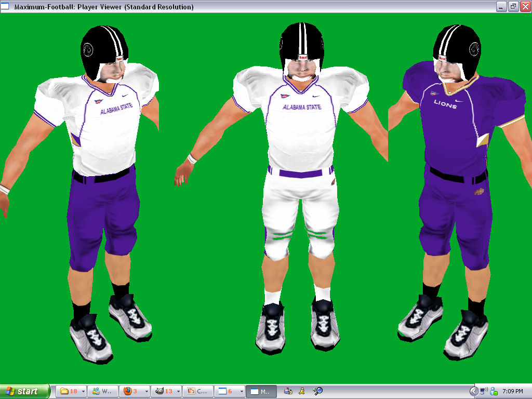Click the green-dot messenger tray icon

point(494,391)
